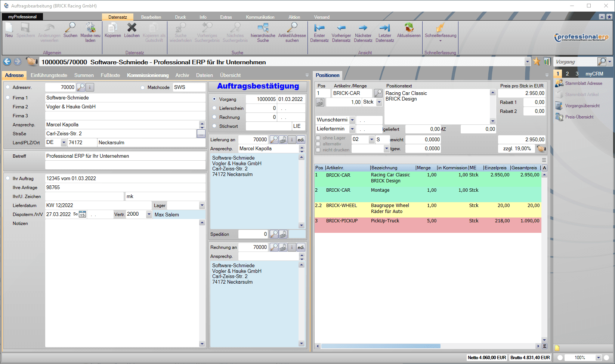Select the Matchcode radio button
The image size is (615, 364).
143,87
